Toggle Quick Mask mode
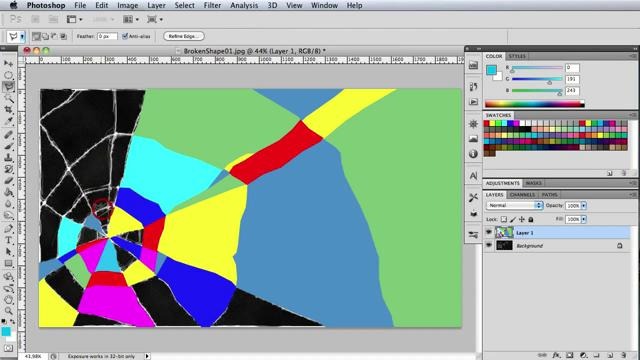 (8, 349)
